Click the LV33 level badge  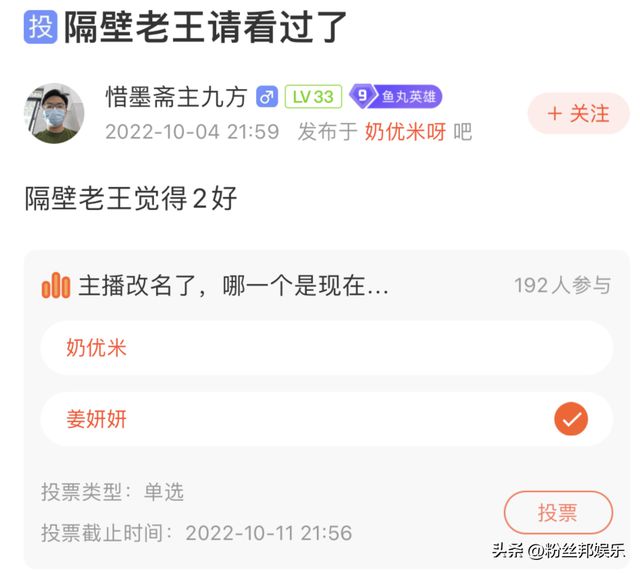[313, 97]
